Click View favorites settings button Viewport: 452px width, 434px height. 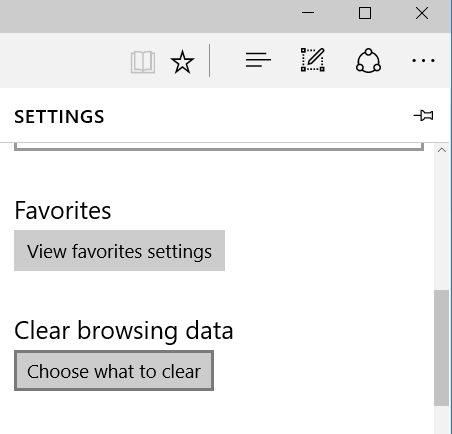[119, 251]
